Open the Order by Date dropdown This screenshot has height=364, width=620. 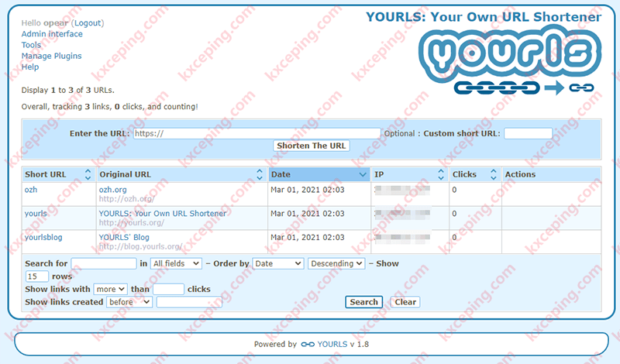point(278,263)
